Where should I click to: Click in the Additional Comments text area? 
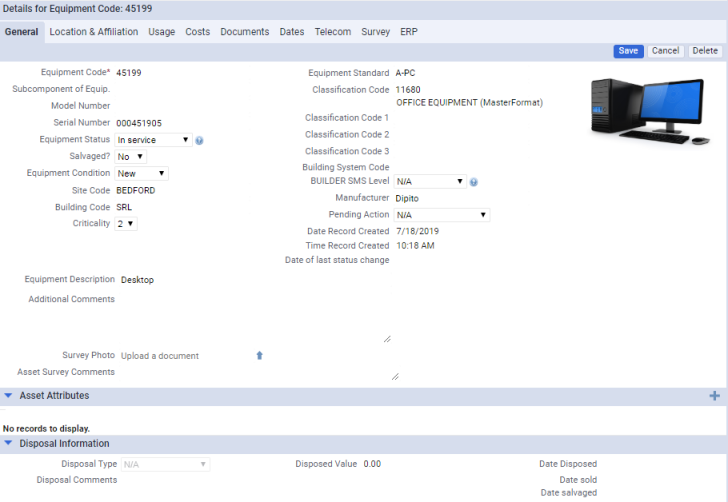coord(255,319)
